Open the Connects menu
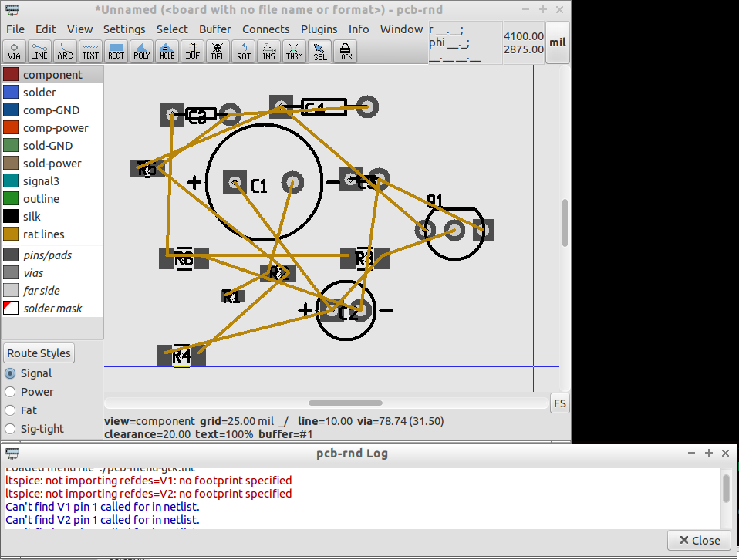 point(266,29)
